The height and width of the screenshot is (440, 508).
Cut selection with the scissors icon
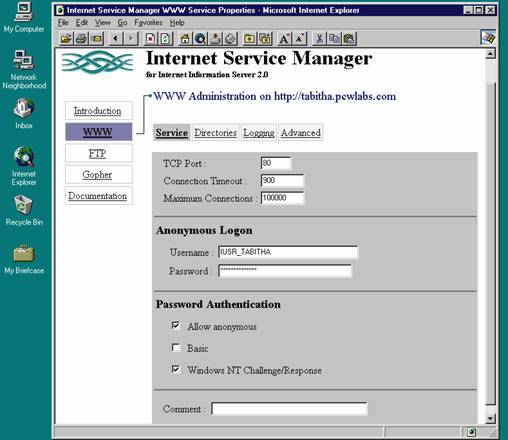click(319, 39)
